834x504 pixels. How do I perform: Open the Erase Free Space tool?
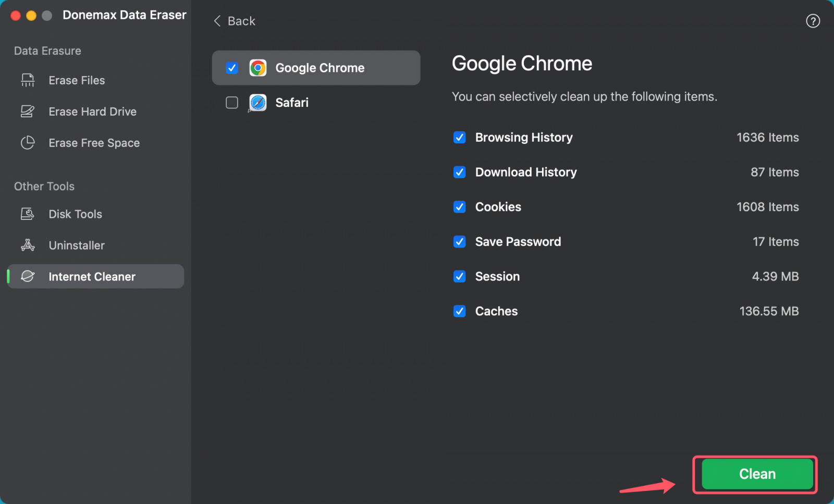[94, 143]
